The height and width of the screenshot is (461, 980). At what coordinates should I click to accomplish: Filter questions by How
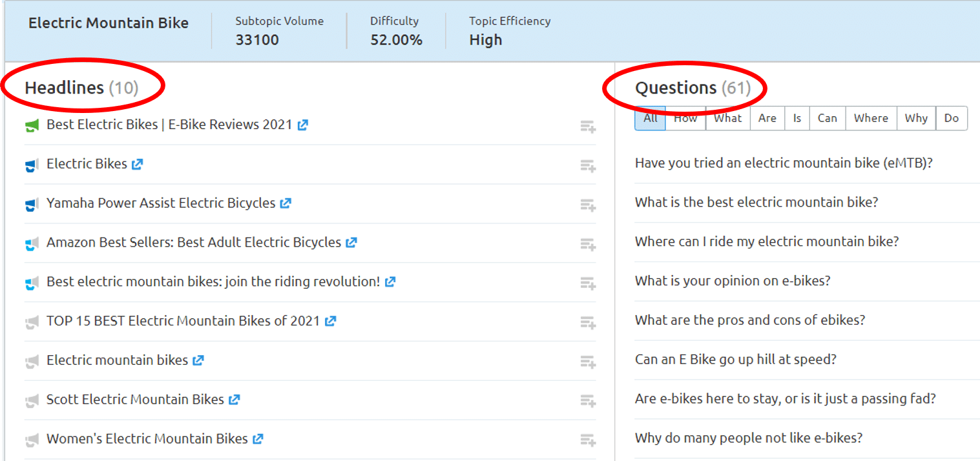point(685,118)
